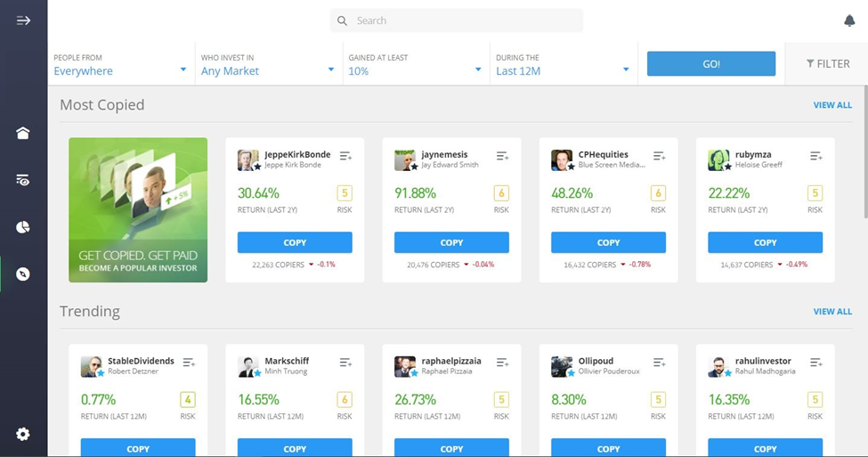The width and height of the screenshot is (868, 457).
Task: Open CPHequities avatar picture
Action: 562,160
